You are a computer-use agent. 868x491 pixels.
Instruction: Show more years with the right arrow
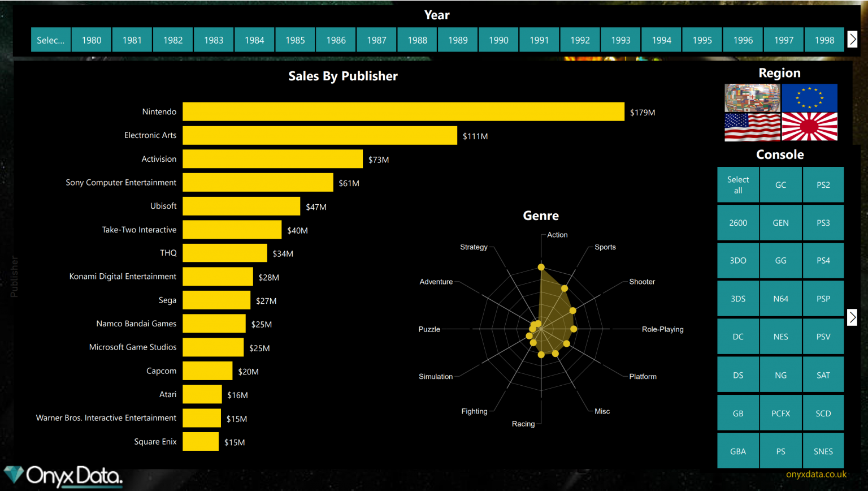[x=853, y=39]
